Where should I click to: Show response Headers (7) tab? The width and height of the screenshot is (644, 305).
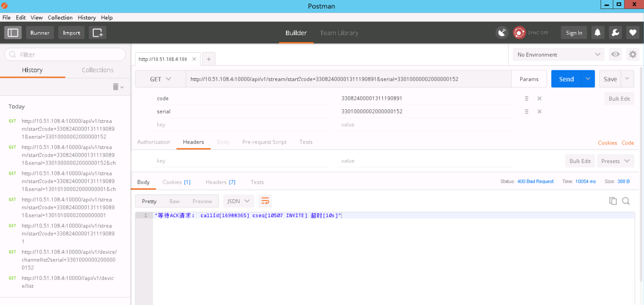(221, 182)
